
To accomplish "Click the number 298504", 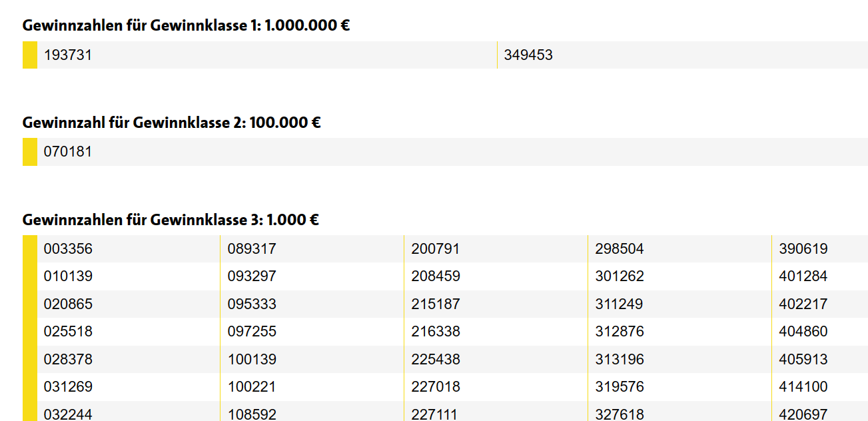I will point(620,249).
